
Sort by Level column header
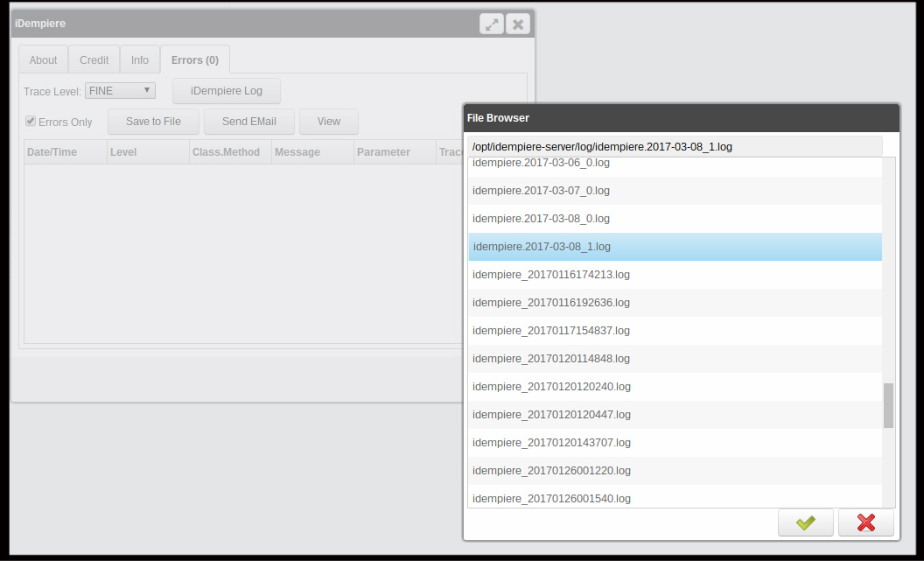[x=148, y=152]
